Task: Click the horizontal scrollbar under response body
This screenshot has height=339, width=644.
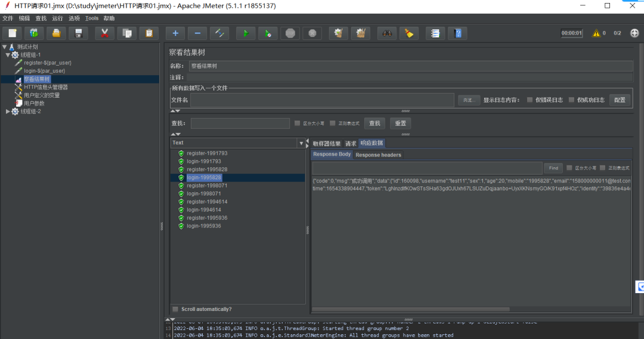Action: click(411, 309)
